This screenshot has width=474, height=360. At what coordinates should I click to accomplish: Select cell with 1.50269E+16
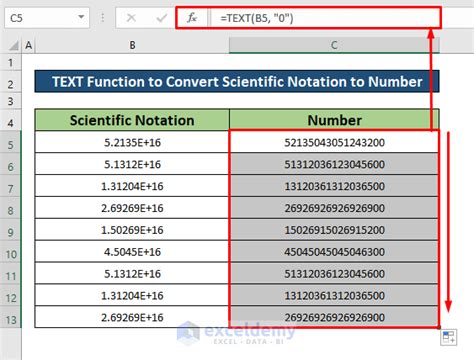(x=132, y=230)
